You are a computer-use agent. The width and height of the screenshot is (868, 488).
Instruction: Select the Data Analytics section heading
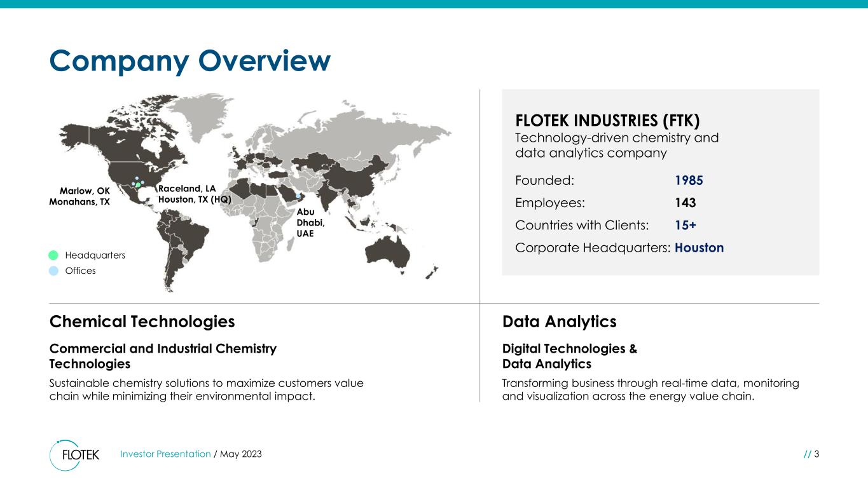click(559, 322)
